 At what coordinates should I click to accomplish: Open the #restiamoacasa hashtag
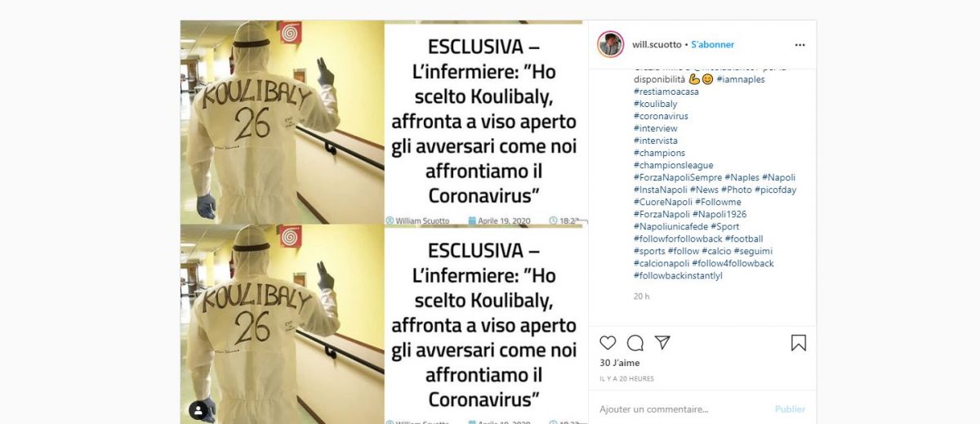[x=666, y=91]
